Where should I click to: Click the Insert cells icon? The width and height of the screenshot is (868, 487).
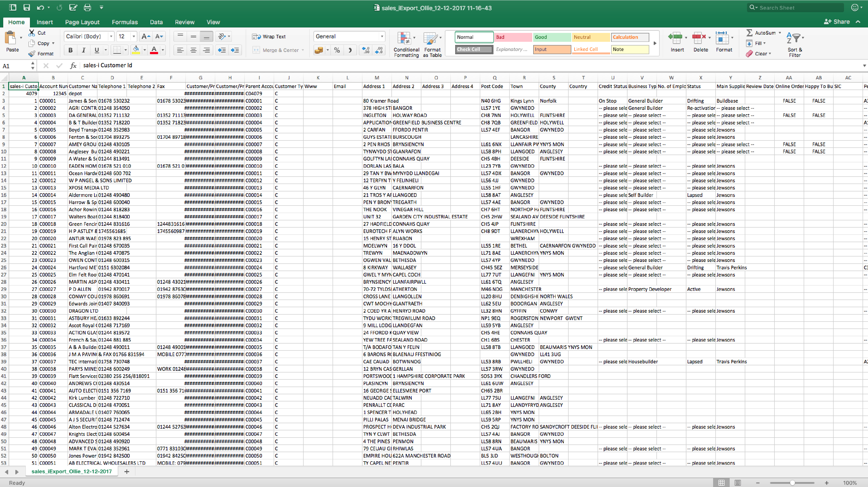[x=675, y=38]
